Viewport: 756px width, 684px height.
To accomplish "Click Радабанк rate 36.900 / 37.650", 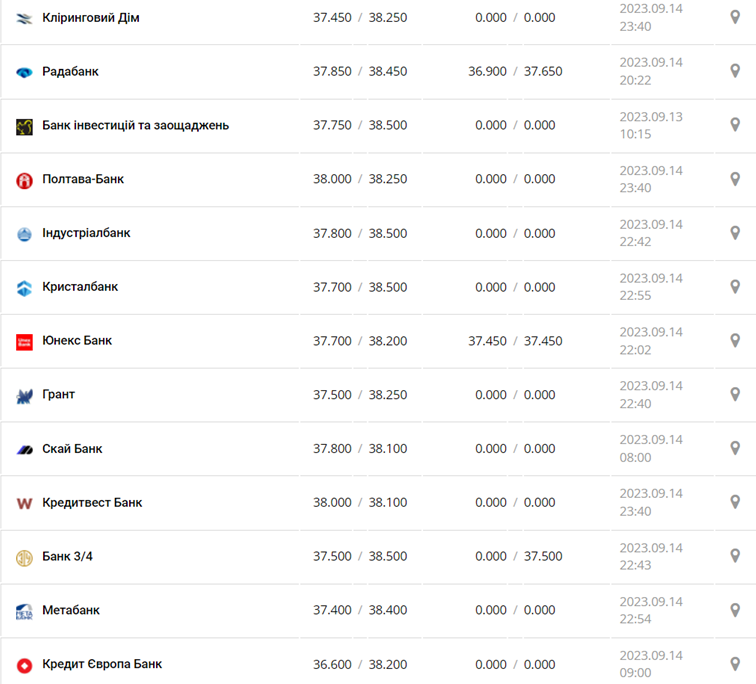I will (x=515, y=72).
